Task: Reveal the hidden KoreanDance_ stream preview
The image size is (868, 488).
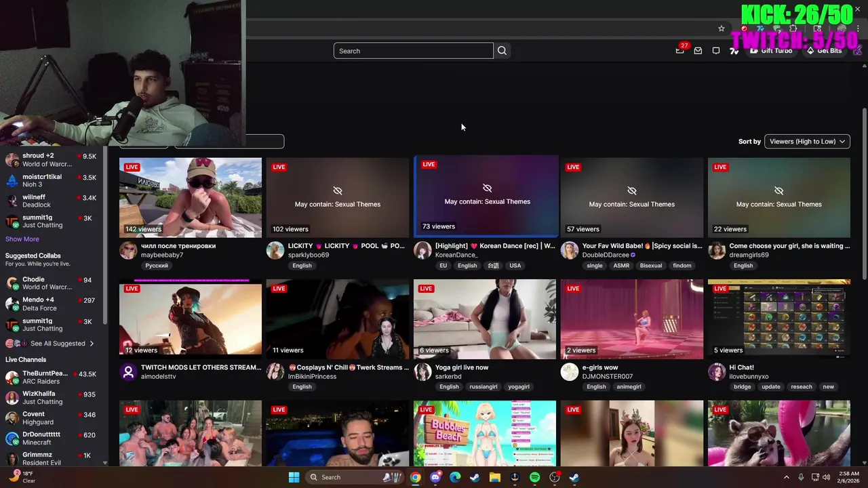Action: tap(486, 196)
